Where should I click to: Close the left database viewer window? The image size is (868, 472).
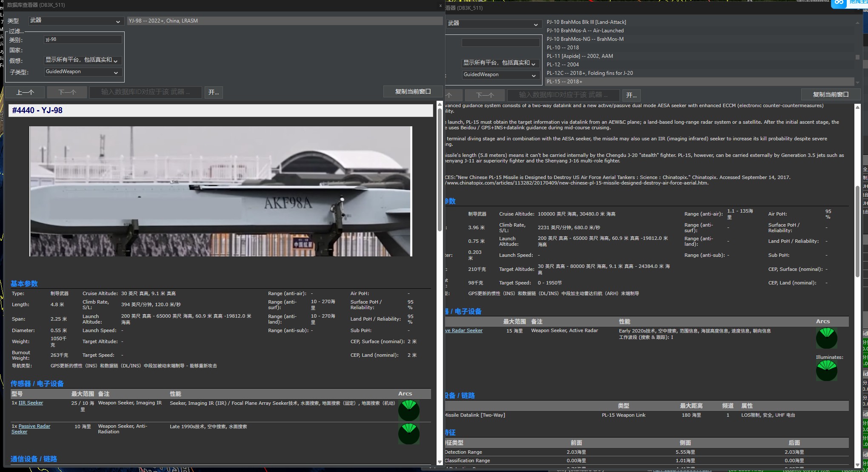[x=440, y=6]
